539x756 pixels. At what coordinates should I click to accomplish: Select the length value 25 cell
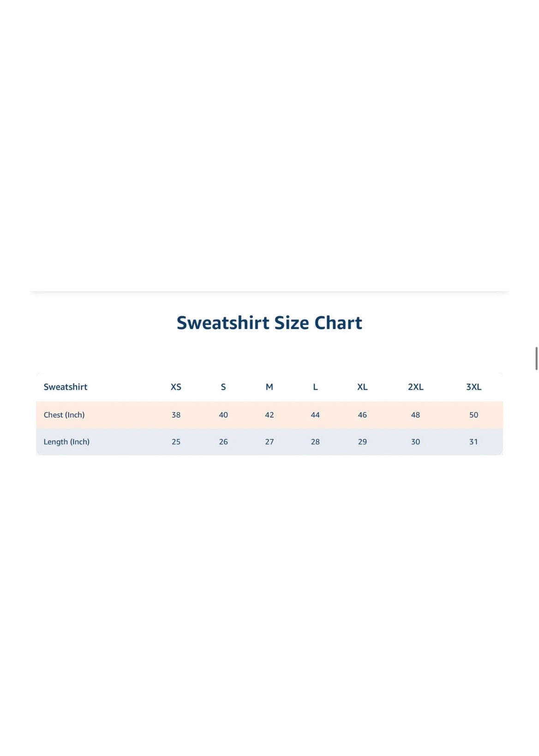tap(176, 442)
